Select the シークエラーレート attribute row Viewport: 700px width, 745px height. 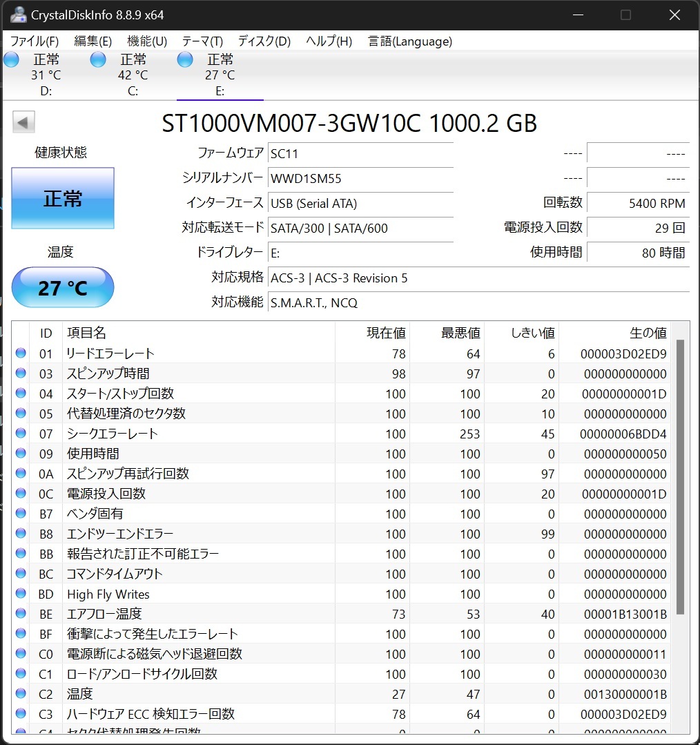(207, 434)
